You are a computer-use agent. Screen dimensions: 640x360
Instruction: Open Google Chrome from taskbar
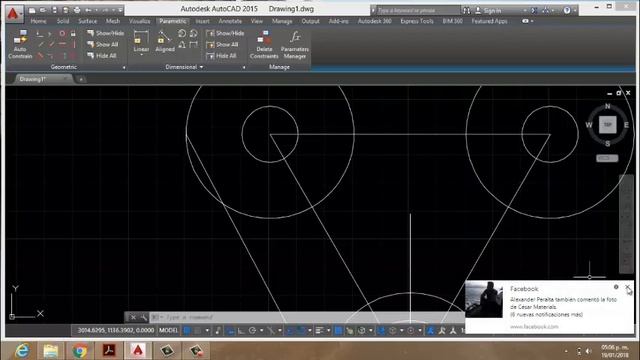[x=80, y=351]
